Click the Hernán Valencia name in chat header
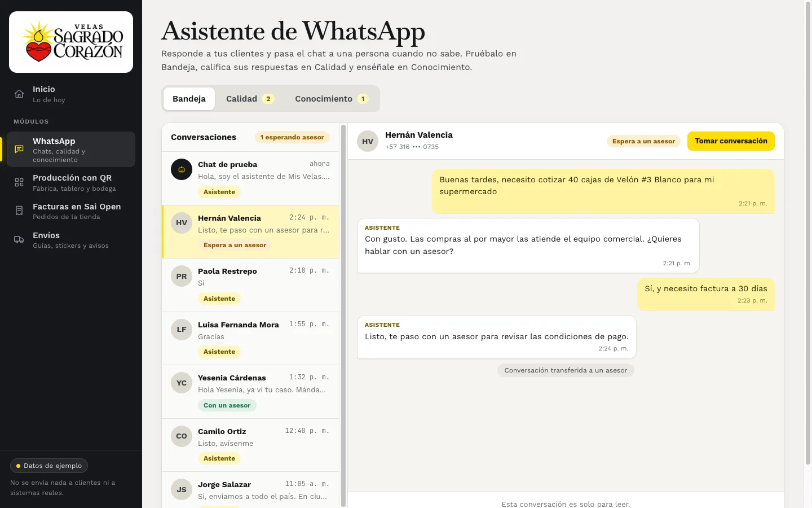Screen dimensions: 812x508 tap(419, 135)
